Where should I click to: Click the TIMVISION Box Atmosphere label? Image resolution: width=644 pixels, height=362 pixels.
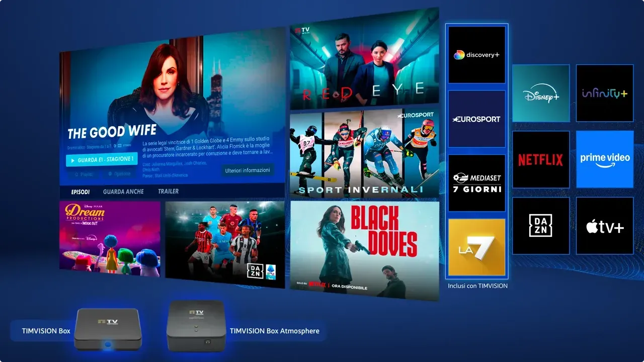(275, 331)
